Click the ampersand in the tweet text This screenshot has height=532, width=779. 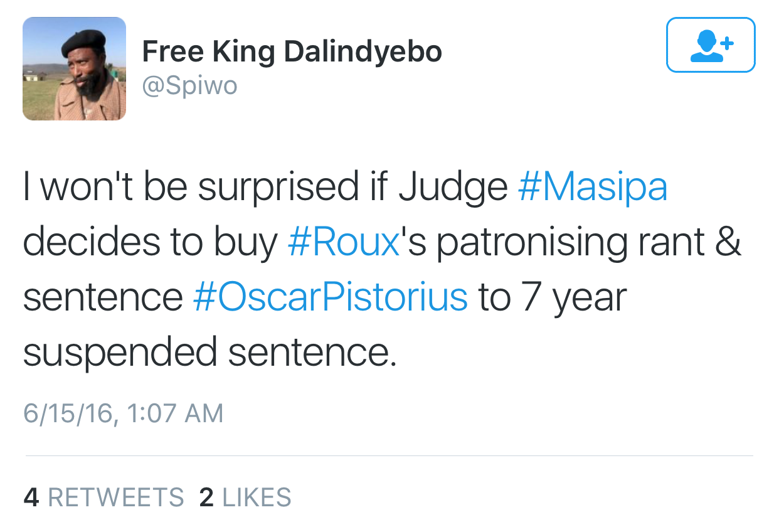pos(728,242)
